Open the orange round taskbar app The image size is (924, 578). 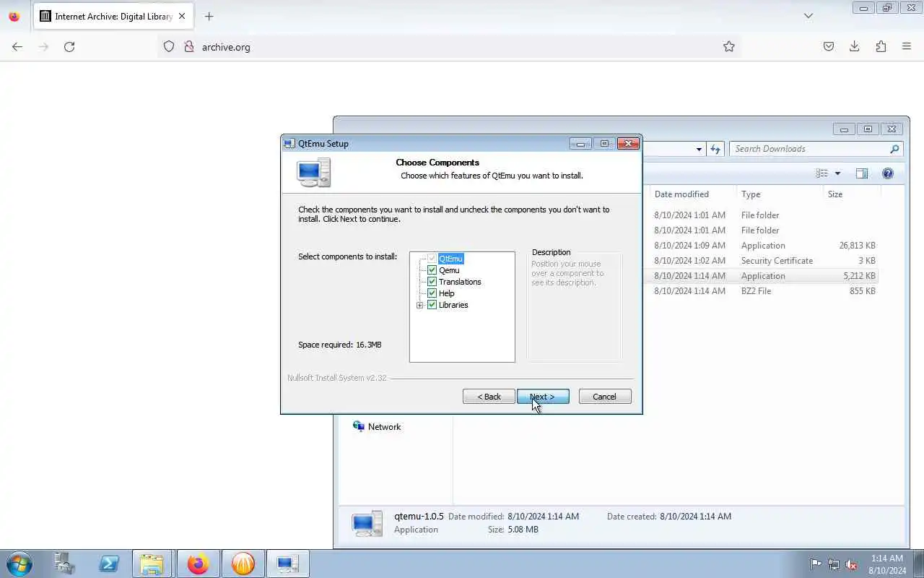243,564
